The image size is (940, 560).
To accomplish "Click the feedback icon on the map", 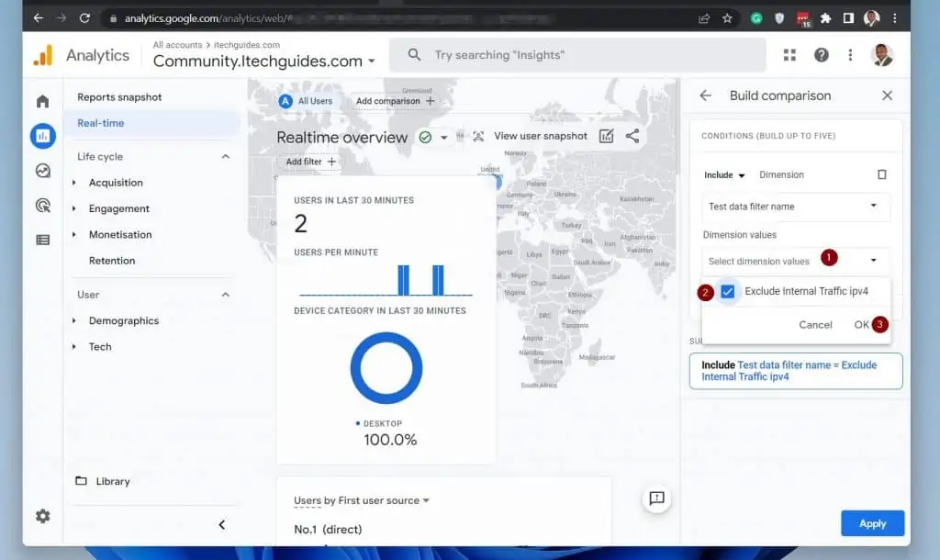I will point(656,498).
